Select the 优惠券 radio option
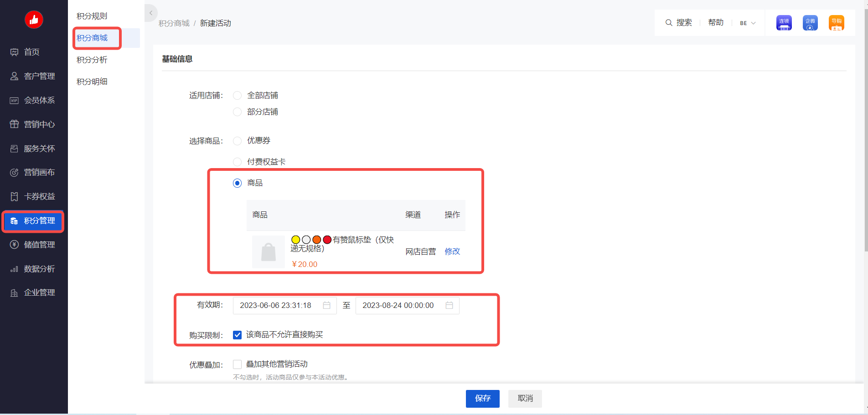 pos(237,141)
